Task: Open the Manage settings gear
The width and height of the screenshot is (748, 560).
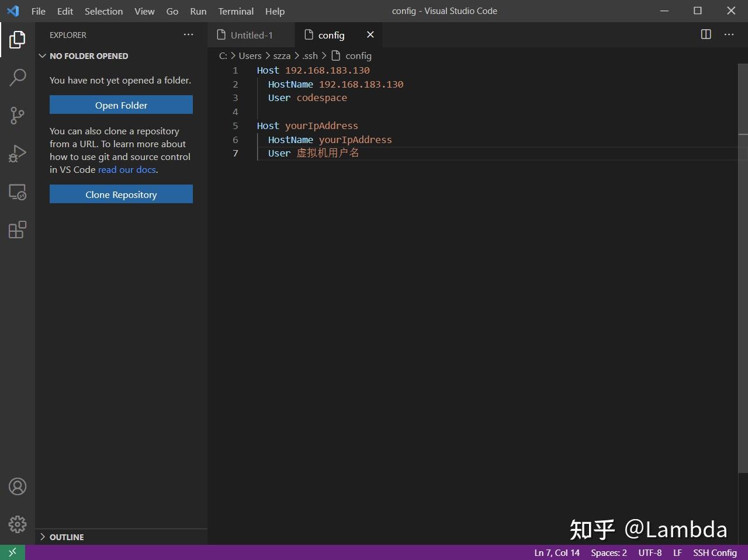Action: coord(17,524)
